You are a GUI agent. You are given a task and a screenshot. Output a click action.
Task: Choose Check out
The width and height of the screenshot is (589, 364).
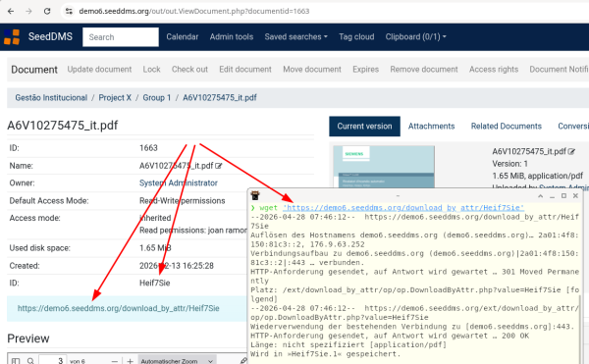pyautogui.click(x=189, y=70)
